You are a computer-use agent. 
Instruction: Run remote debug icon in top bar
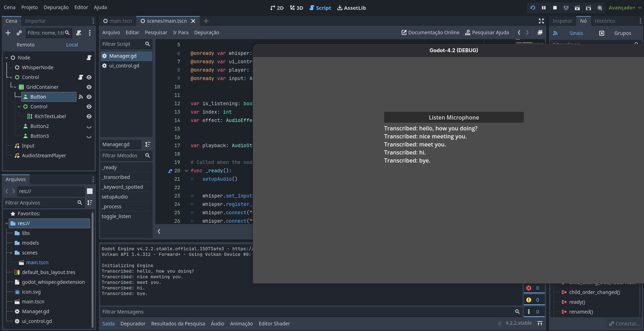[566, 8]
